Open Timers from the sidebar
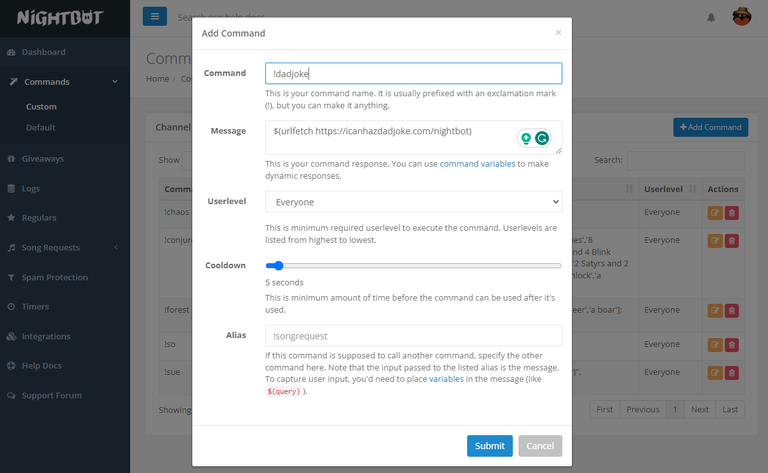The width and height of the screenshot is (768, 473). (x=35, y=306)
